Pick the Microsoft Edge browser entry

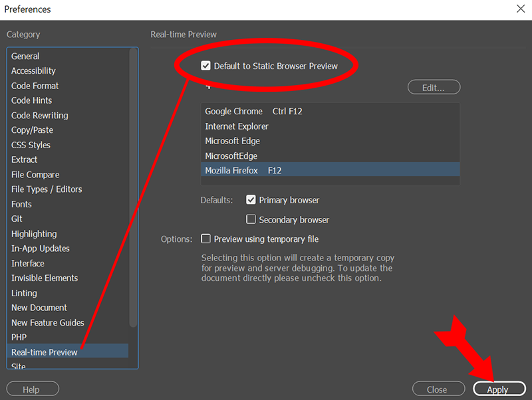tap(233, 141)
